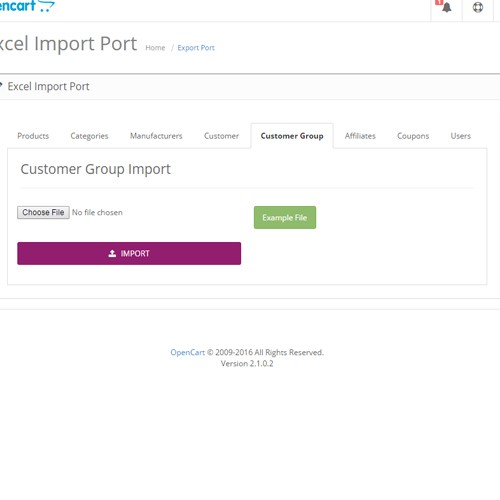Screen dimensions: 500x500
Task: Go to the Customer tab
Action: tap(221, 136)
